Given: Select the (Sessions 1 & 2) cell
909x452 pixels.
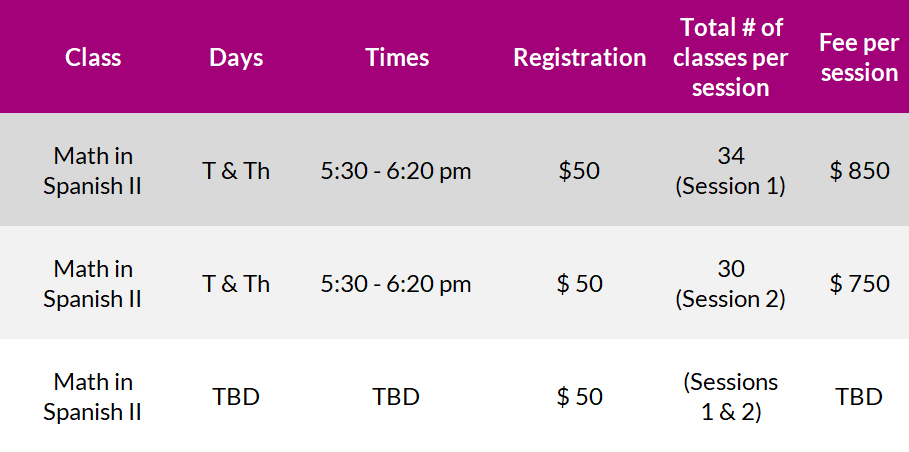Looking at the screenshot, I should (730, 397).
